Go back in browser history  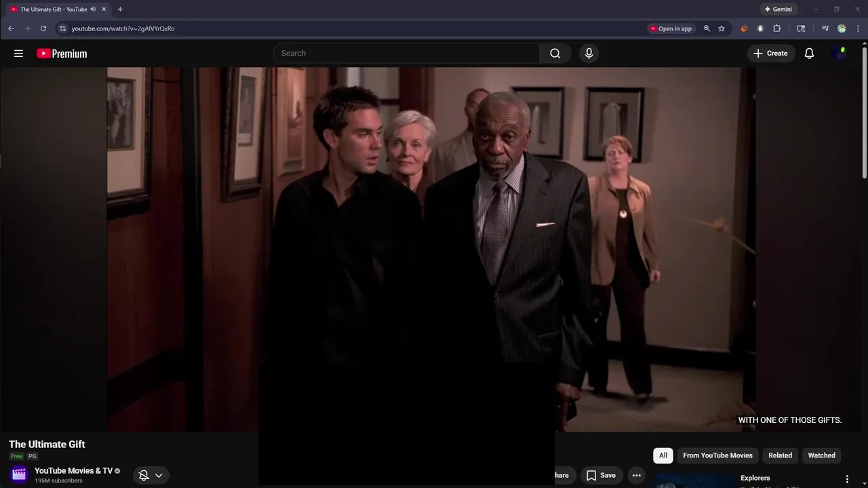click(x=11, y=28)
